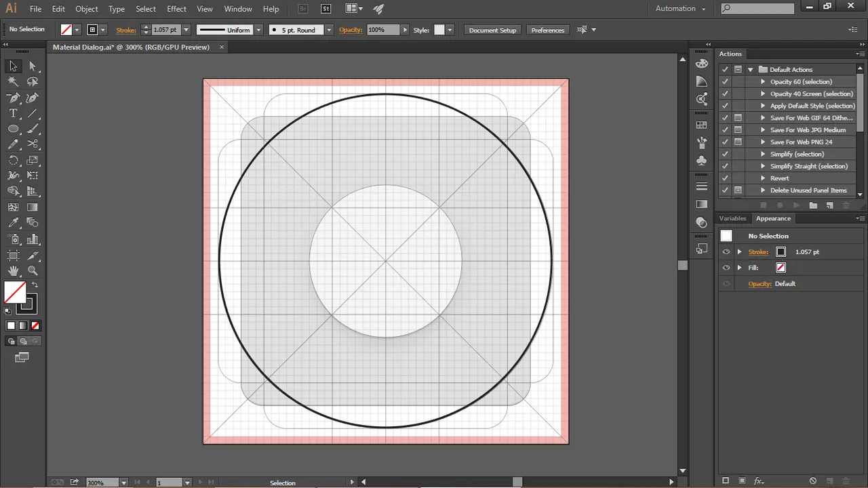Select the Free Transform tool
Image resolution: width=868 pixels, height=488 pixels.
[33, 176]
